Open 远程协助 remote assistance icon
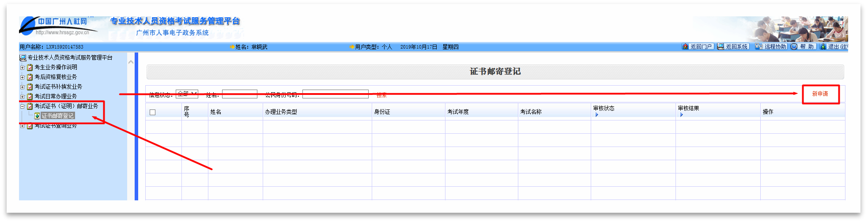The width and height of the screenshot is (868, 222). pos(759,46)
